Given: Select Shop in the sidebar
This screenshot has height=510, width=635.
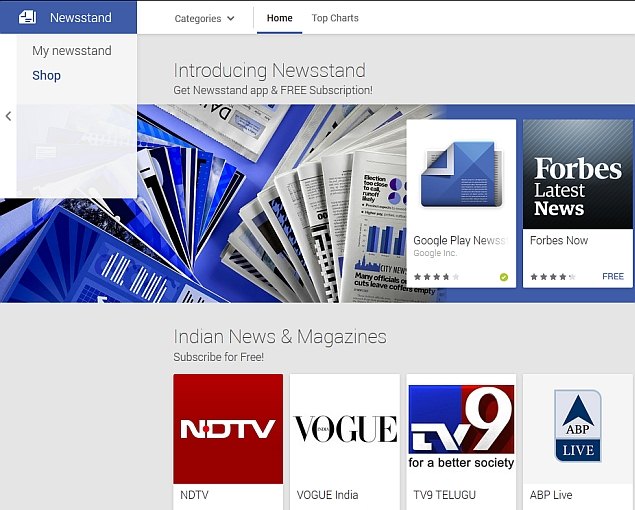Looking at the screenshot, I should 47,75.
